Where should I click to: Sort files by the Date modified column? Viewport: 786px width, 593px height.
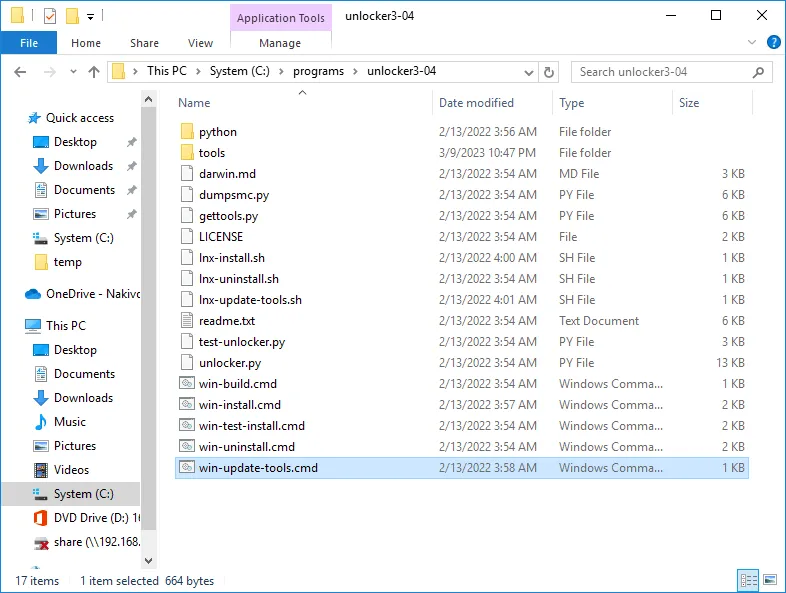476,103
